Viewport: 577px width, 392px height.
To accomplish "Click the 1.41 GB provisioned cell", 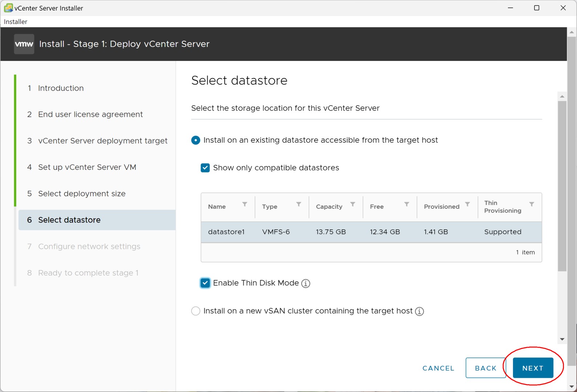I will 436,232.
